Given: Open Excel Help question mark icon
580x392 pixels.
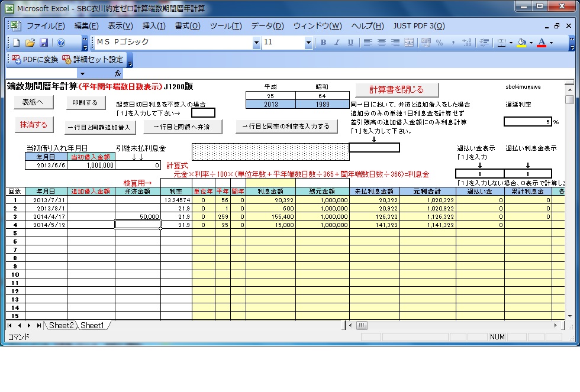Looking at the screenshot, I should point(61,43).
